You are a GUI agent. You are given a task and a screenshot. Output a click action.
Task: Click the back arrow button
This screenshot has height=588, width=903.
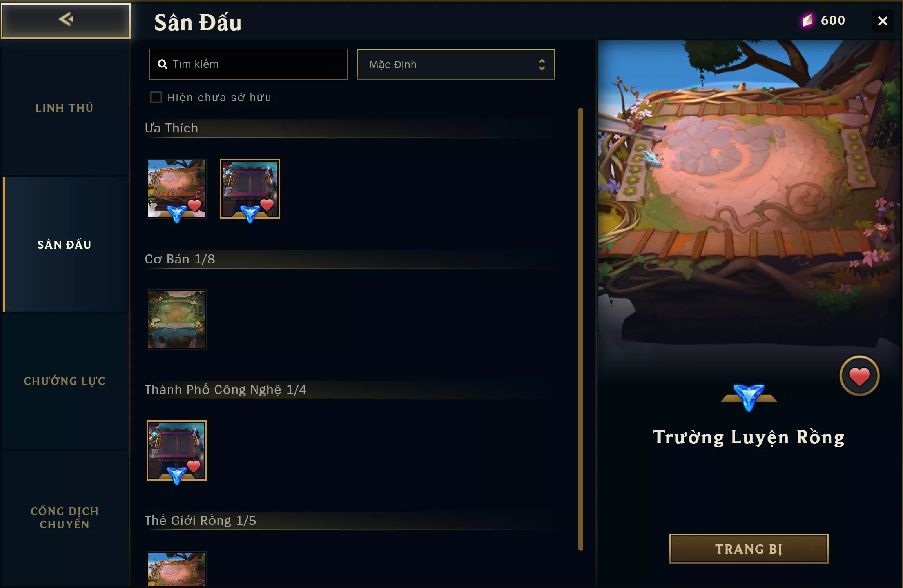(x=65, y=21)
